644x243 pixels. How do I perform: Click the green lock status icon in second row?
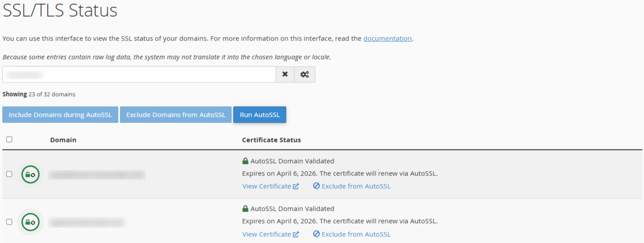pos(30,222)
